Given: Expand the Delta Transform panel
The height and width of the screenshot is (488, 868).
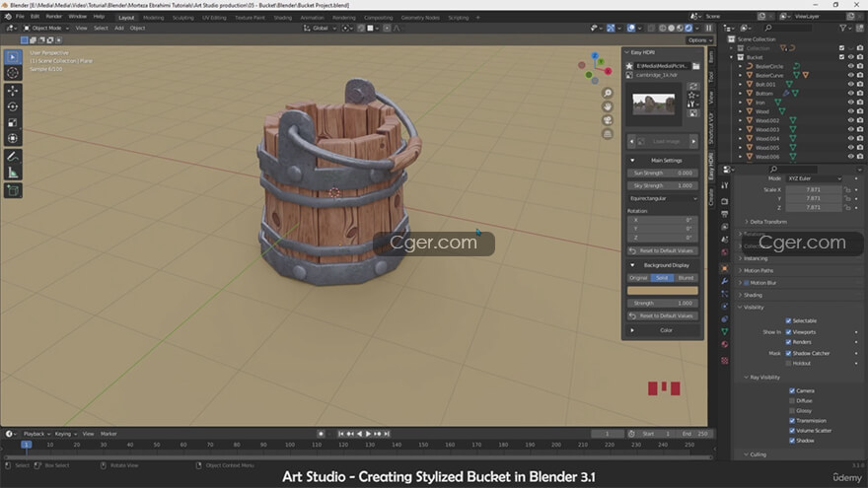Looking at the screenshot, I should tap(767, 222).
